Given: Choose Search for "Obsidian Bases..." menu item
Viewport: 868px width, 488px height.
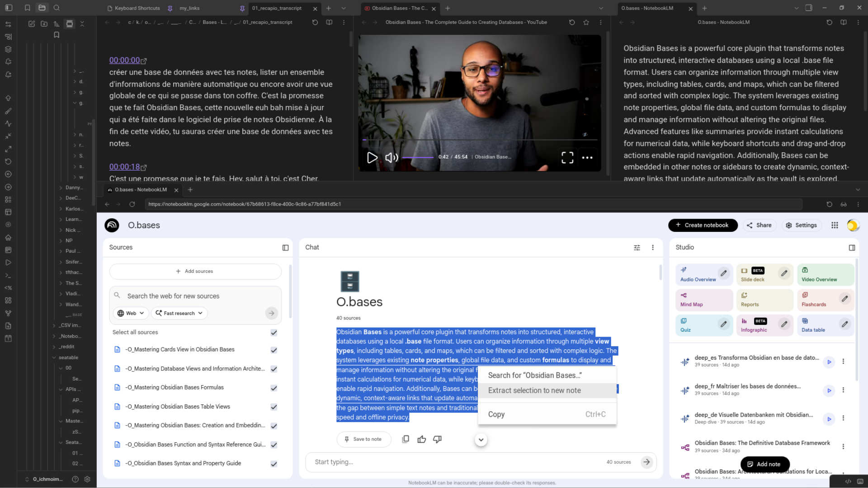Looking at the screenshot, I should tap(547, 375).
